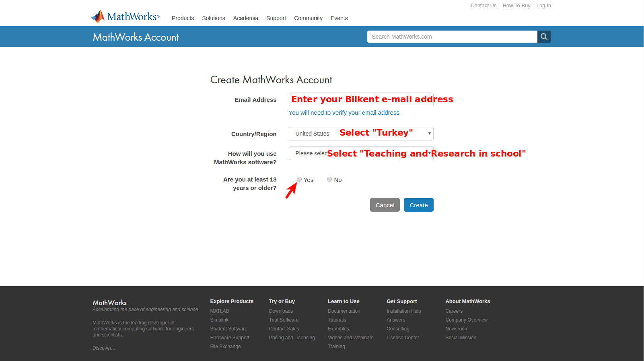
Task: Click the Create button
Action: pos(419,205)
